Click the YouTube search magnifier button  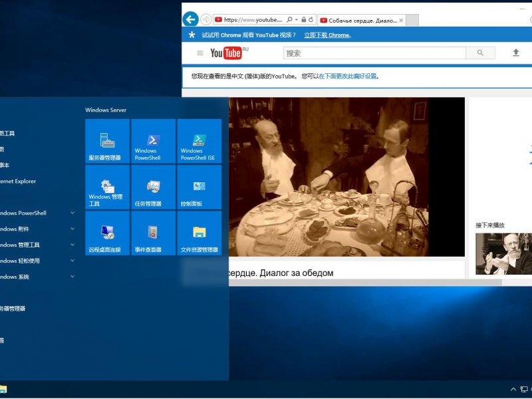click(x=480, y=53)
